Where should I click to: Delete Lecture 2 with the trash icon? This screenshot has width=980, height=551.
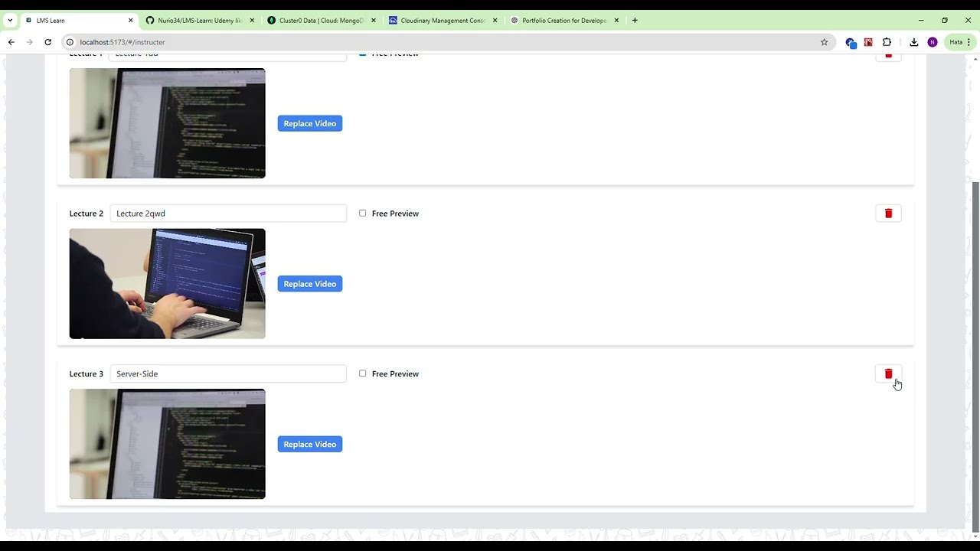pyautogui.click(x=888, y=214)
